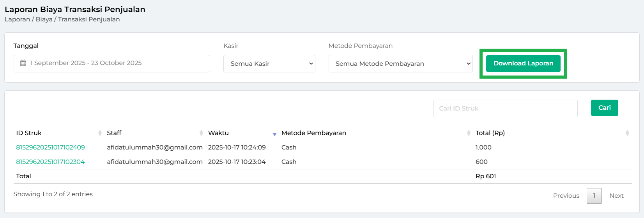Open receipt 81529620251017102409
This screenshot has height=218, width=644.
pyautogui.click(x=50, y=148)
